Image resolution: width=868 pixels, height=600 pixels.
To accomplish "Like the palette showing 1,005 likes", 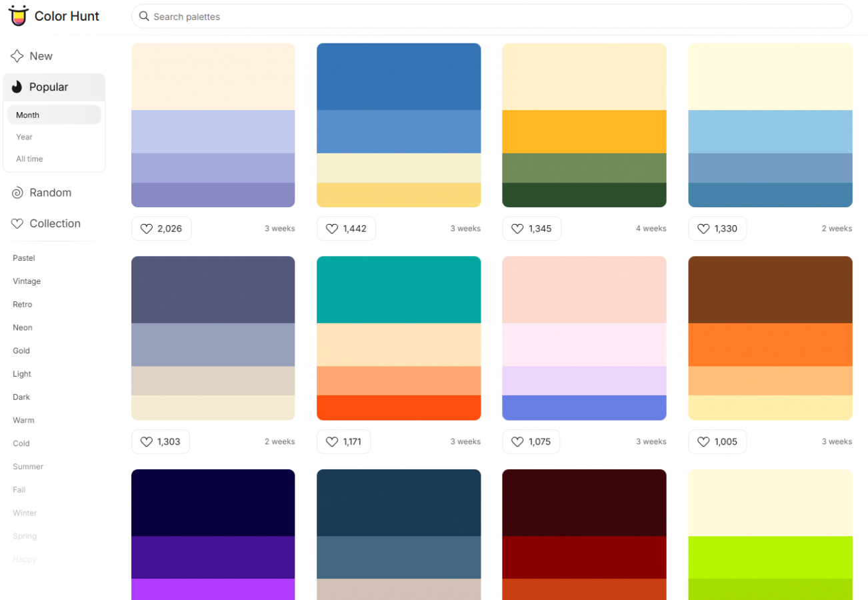I will [x=717, y=441].
